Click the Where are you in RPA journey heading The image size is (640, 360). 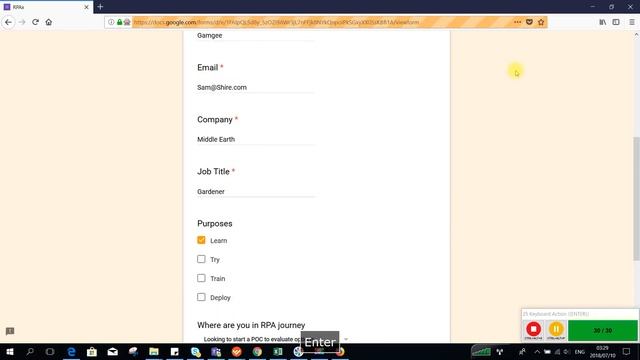251,325
